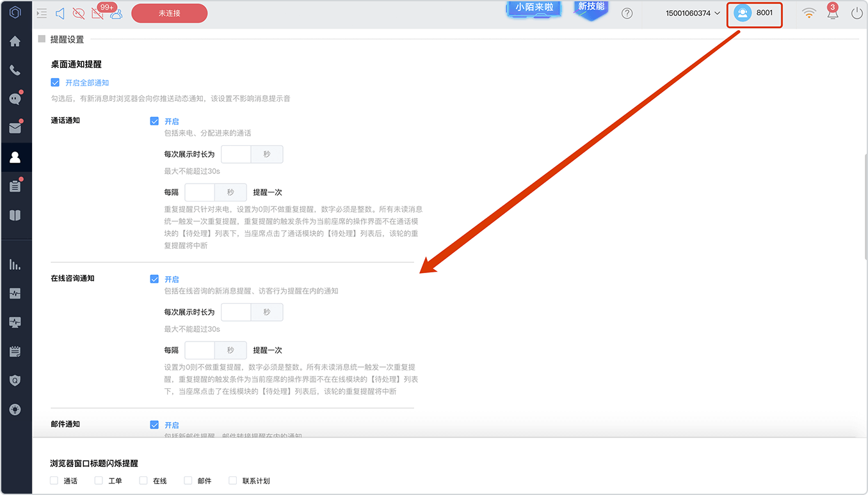868x495 pixels.
Task: Open the bar chart reports icon
Action: pyautogui.click(x=15, y=264)
